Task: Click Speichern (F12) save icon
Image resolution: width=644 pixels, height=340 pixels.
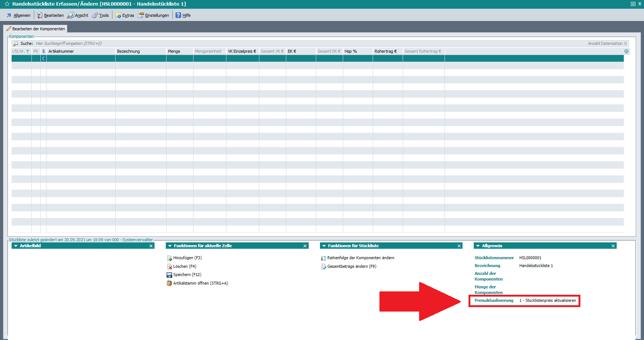Action: point(169,275)
